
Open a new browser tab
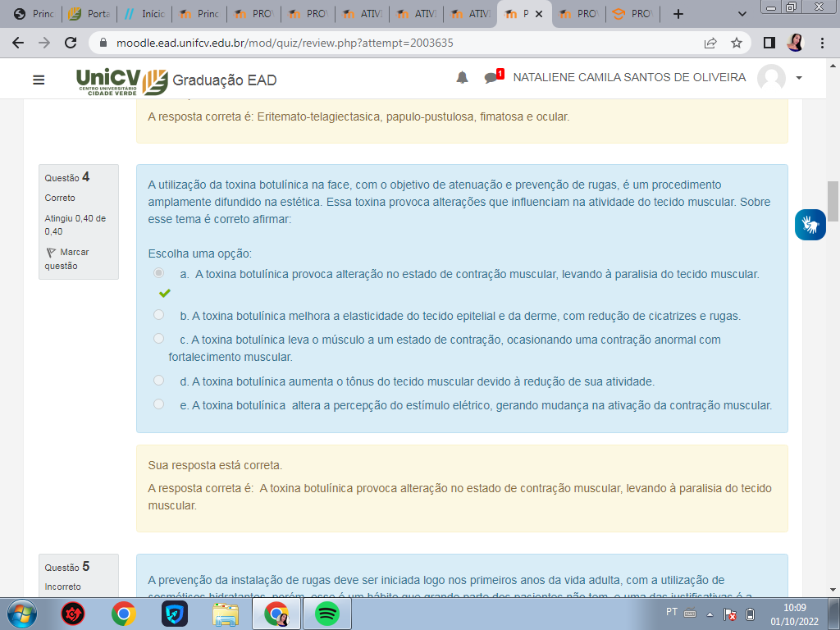point(678,14)
